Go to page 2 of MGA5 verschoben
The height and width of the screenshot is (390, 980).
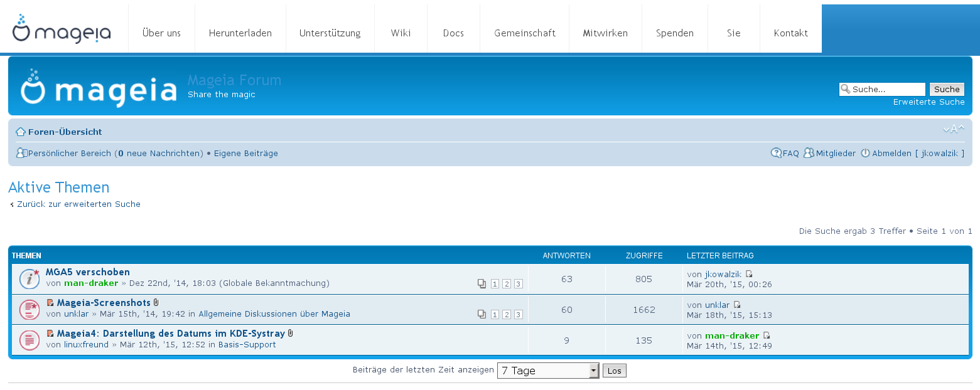[x=507, y=284]
